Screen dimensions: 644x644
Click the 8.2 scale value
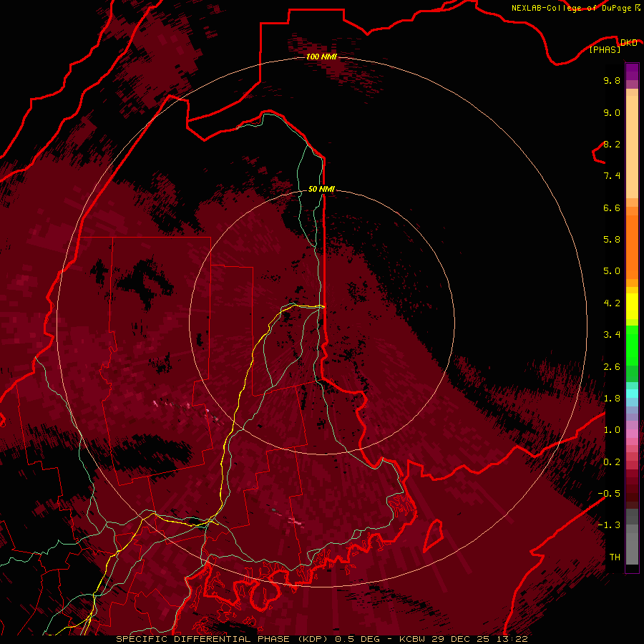tap(612, 144)
